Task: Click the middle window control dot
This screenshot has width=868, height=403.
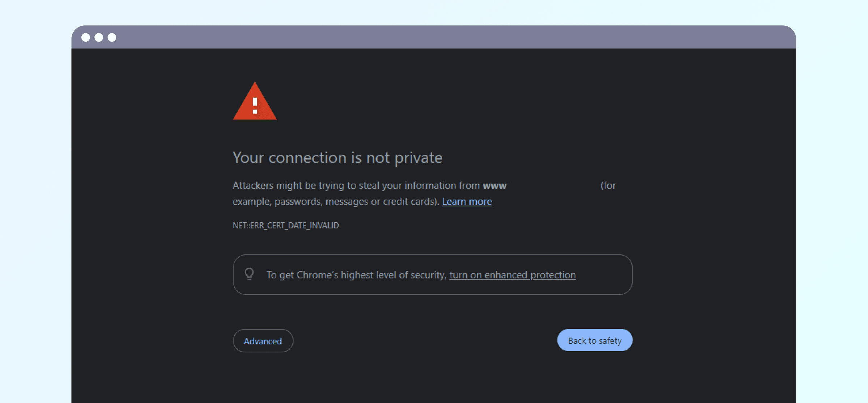Action: (x=99, y=37)
